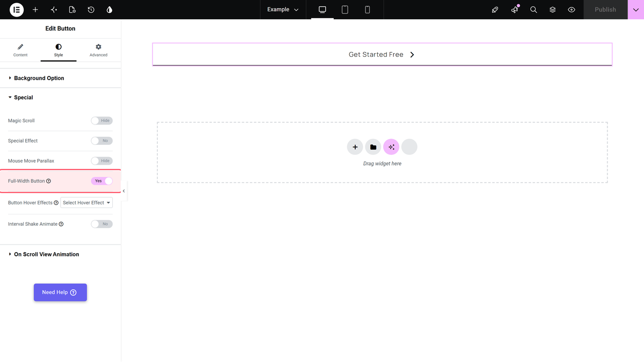Collapse the editor panel with side arrow

coord(124,191)
